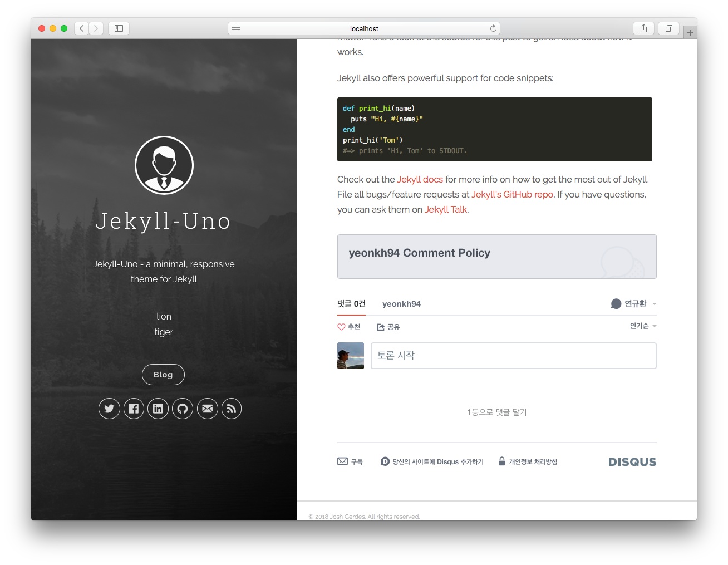The height and width of the screenshot is (565, 728).
Task: Click 당신의 사이트에 Disqus 추가하기 link
Action: coord(432,461)
